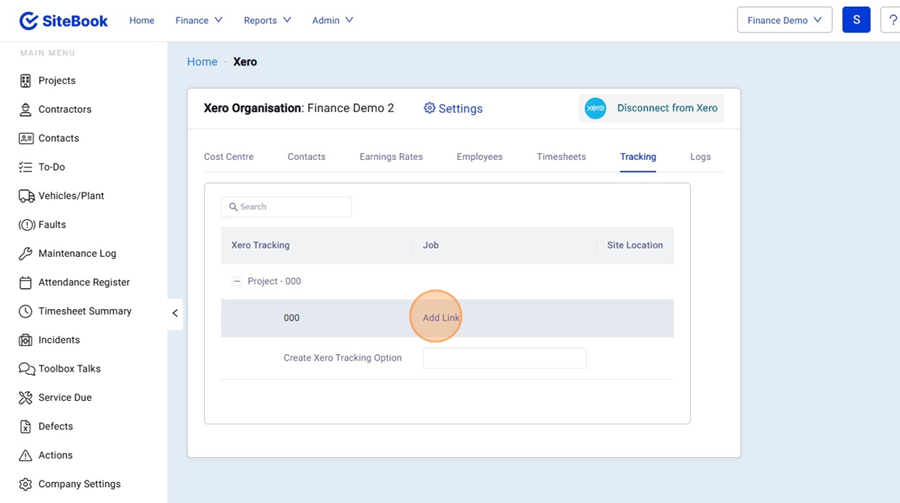Click the Projects icon in sidebar
Image resolution: width=900 pixels, height=503 pixels.
click(x=26, y=81)
